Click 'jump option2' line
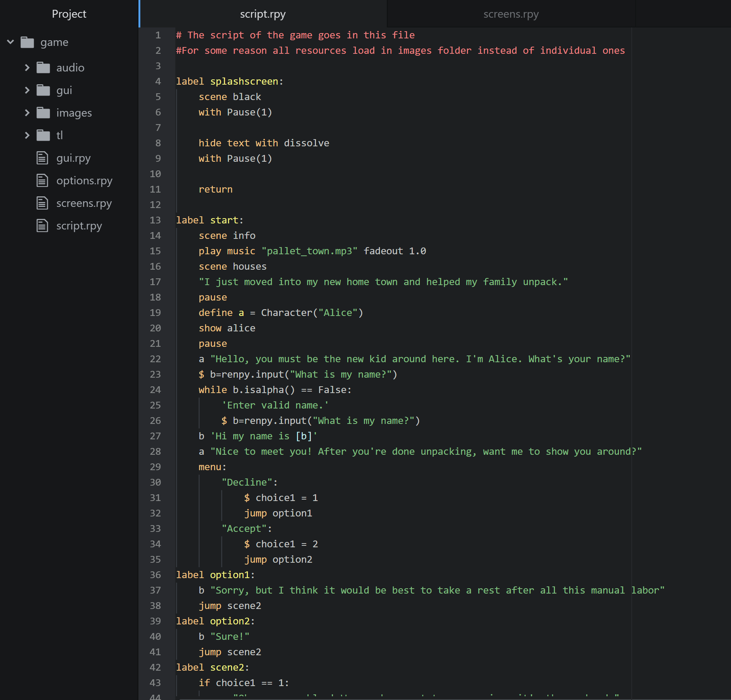Image resolution: width=731 pixels, height=700 pixels. coord(278,559)
